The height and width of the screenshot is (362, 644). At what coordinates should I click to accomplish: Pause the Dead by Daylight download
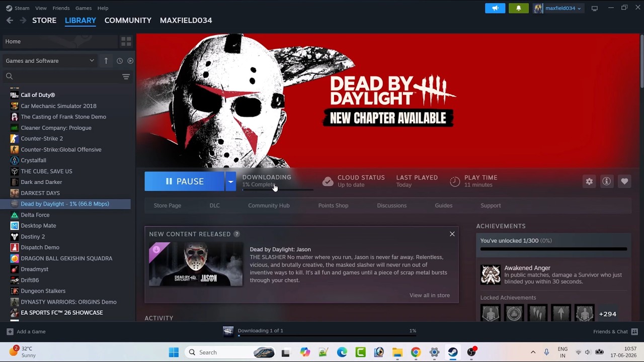185,182
